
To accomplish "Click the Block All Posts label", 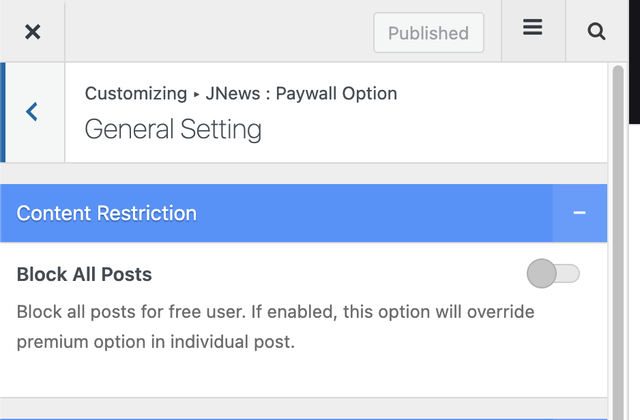I will coord(84,274).
